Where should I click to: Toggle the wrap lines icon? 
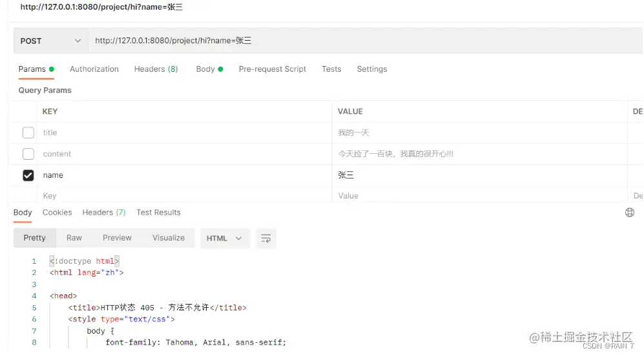(265, 238)
